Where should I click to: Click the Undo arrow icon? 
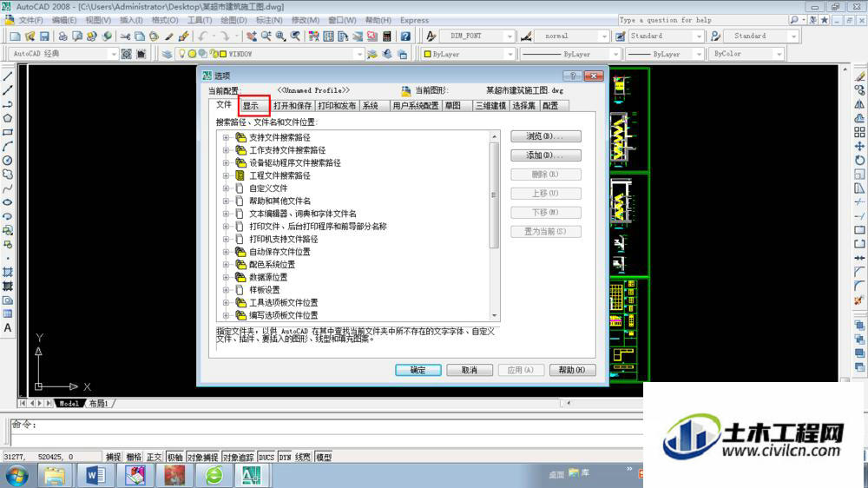pyautogui.click(x=202, y=36)
